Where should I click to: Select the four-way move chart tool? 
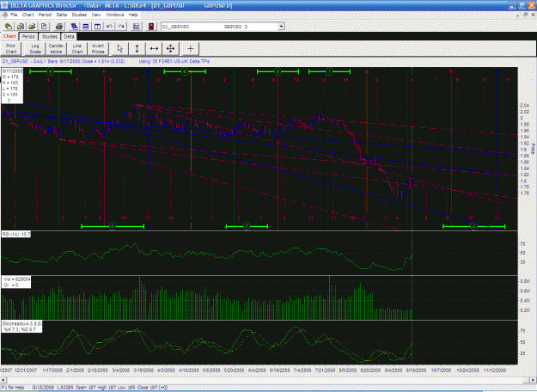[171, 49]
